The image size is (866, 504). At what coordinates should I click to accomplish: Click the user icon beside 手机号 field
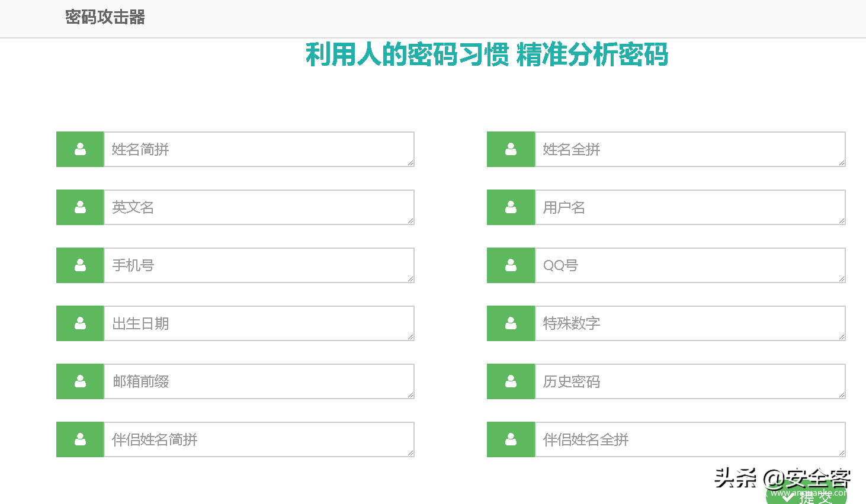pos(80,265)
